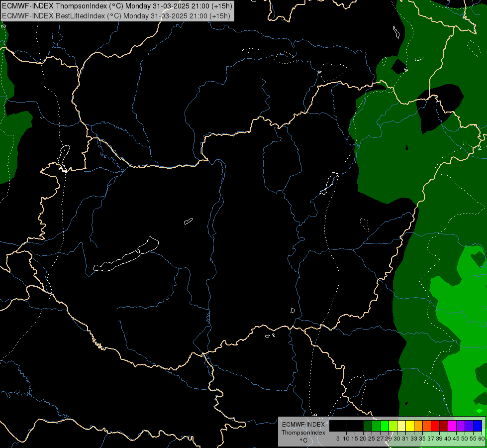Screen dimensions: 487x448
Task: Click the BestLiftedIndex title line
Action: click(x=116, y=16)
